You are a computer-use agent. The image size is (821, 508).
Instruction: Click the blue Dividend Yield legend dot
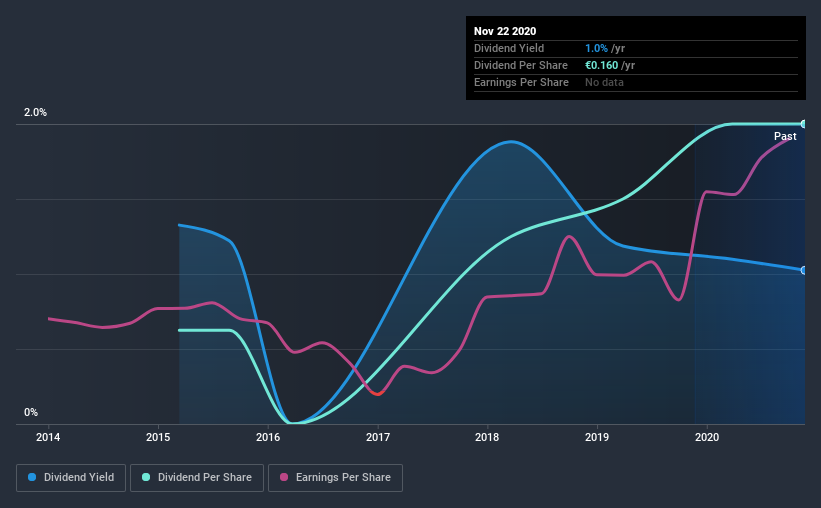point(32,477)
